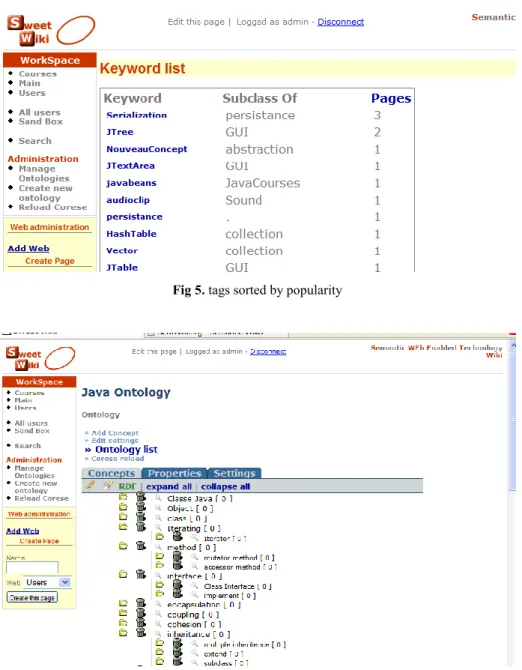Click folder icon on extend row
The height and width of the screenshot is (670, 522).
pyautogui.click(x=160, y=652)
